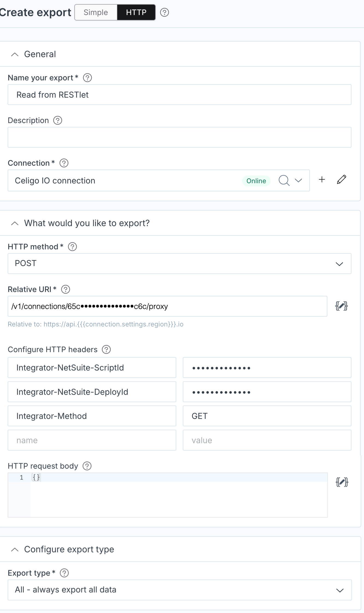
Task: View help for Export type field
Action: pyautogui.click(x=64, y=573)
